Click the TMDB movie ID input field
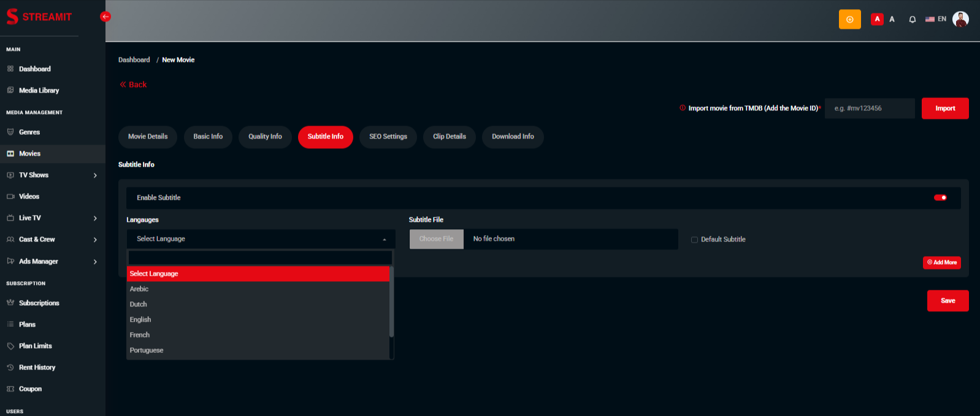Screen dimensions: 980x416 coord(869,108)
